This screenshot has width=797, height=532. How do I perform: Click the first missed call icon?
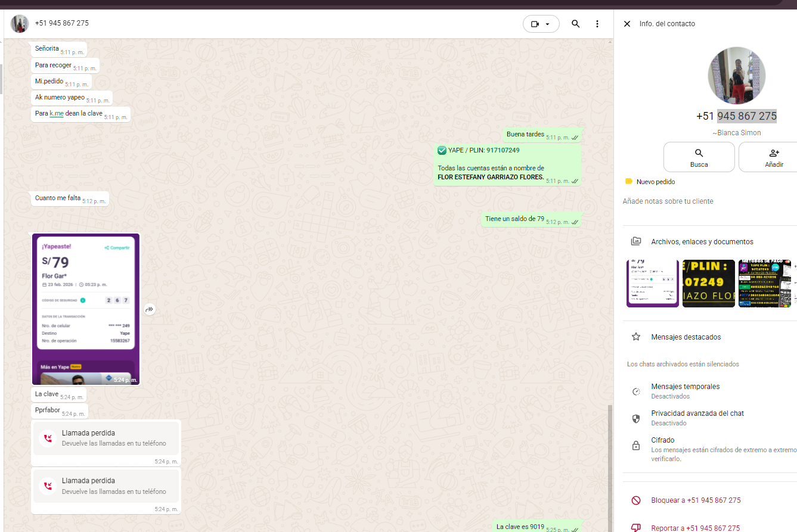coord(46,438)
